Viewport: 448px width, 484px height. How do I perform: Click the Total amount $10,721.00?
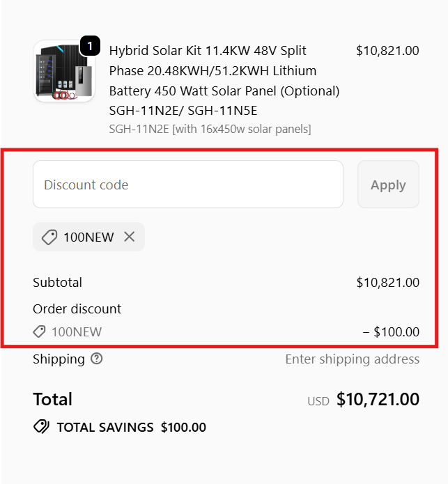coord(378,399)
